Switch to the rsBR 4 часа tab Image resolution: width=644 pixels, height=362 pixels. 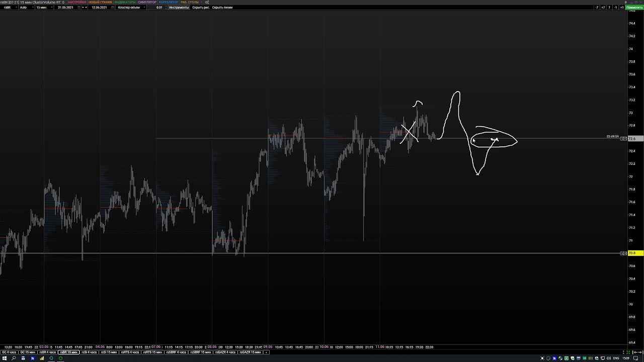[48, 352]
